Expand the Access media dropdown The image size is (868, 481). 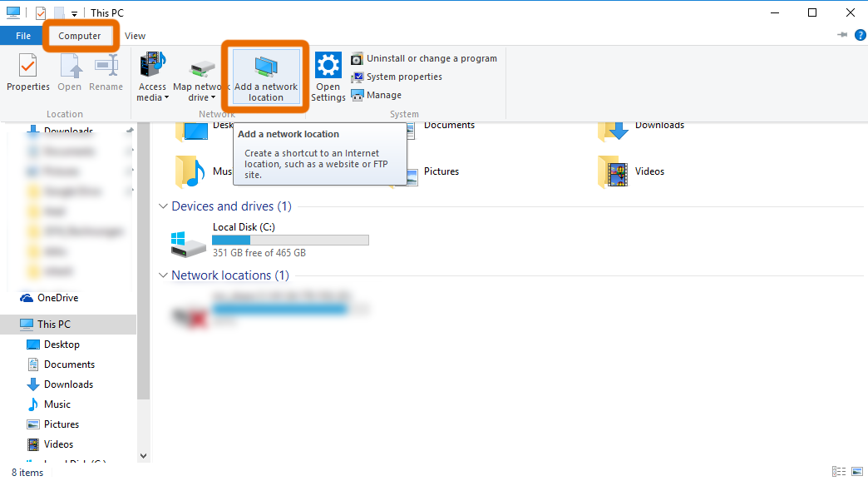(152, 92)
